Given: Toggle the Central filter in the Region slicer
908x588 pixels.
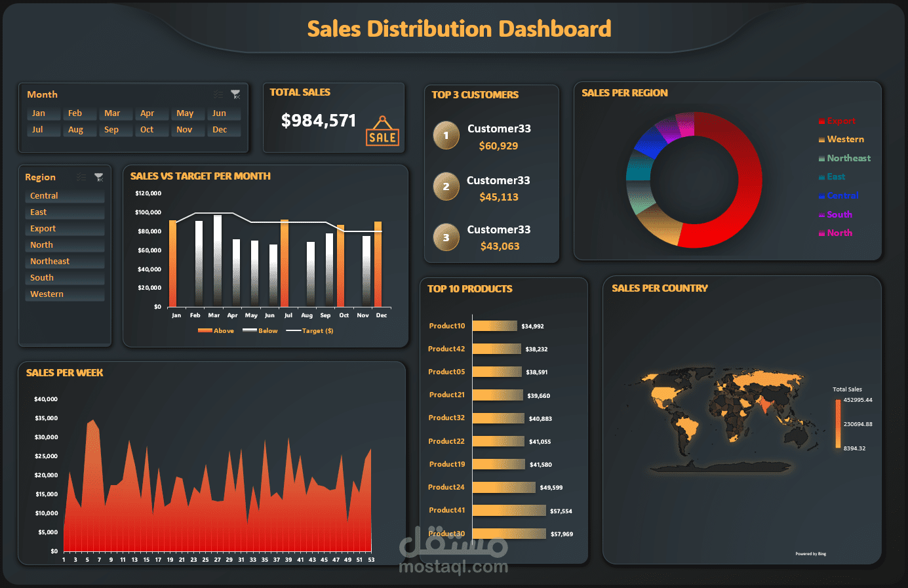Looking at the screenshot, I should click(x=64, y=195).
